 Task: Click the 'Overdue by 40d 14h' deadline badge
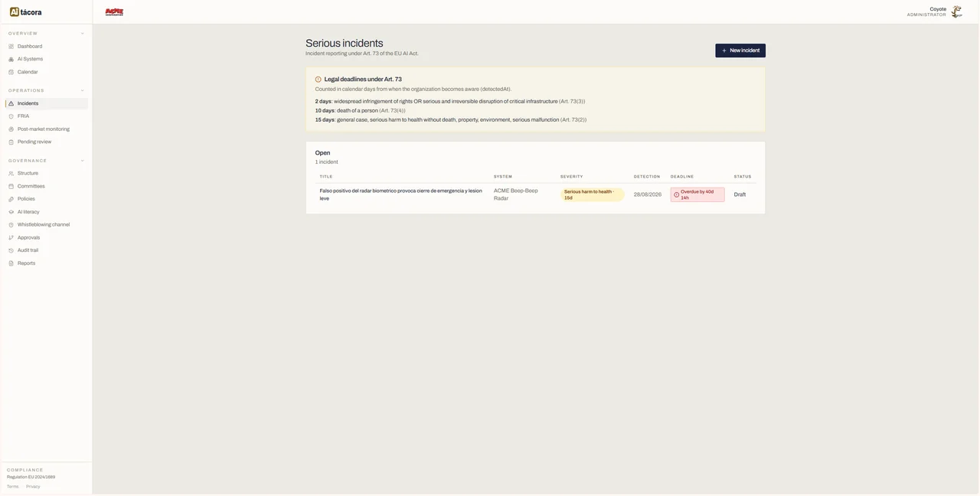point(697,194)
